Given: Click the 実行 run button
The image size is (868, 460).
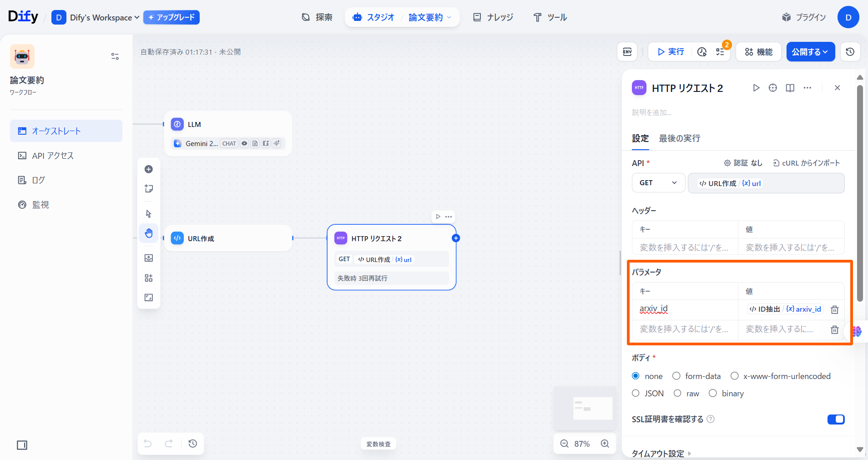Looking at the screenshot, I should tap(671, 52).
